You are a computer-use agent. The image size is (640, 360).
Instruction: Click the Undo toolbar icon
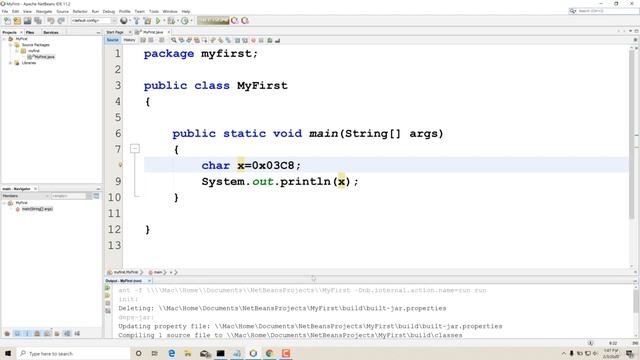[51, 20]
